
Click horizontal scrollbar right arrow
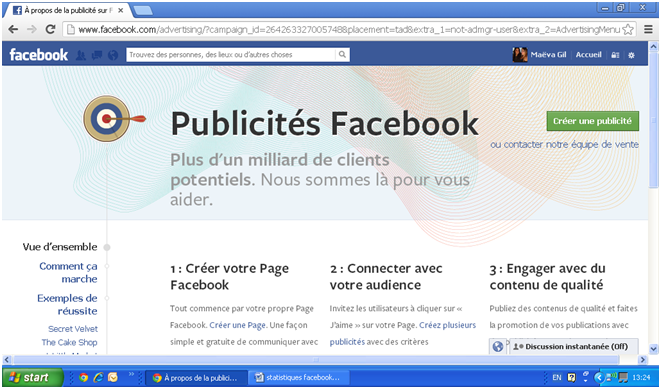point(642,360)
